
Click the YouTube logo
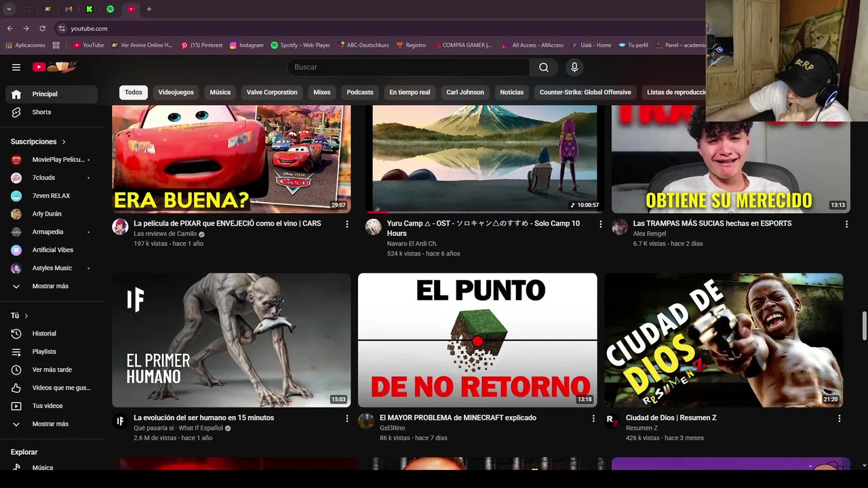tap(56, 66)
